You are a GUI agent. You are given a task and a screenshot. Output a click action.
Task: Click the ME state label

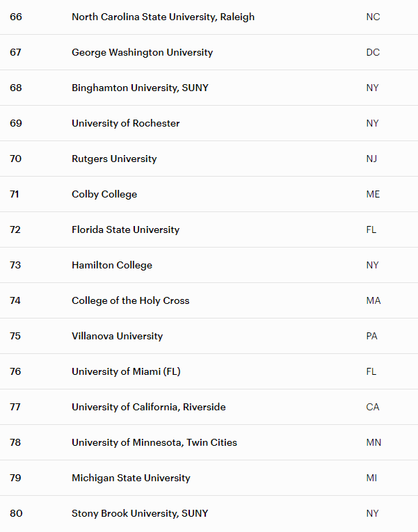click(373, 195)
